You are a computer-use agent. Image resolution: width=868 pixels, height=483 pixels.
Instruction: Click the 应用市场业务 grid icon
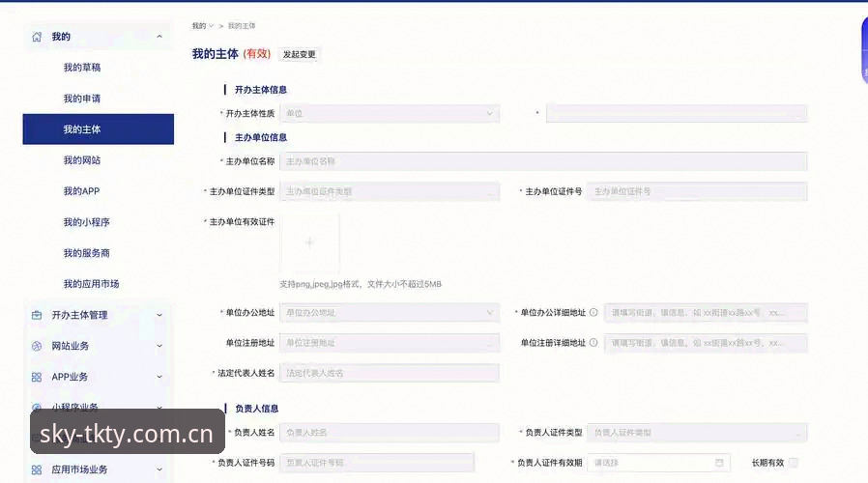37,469
